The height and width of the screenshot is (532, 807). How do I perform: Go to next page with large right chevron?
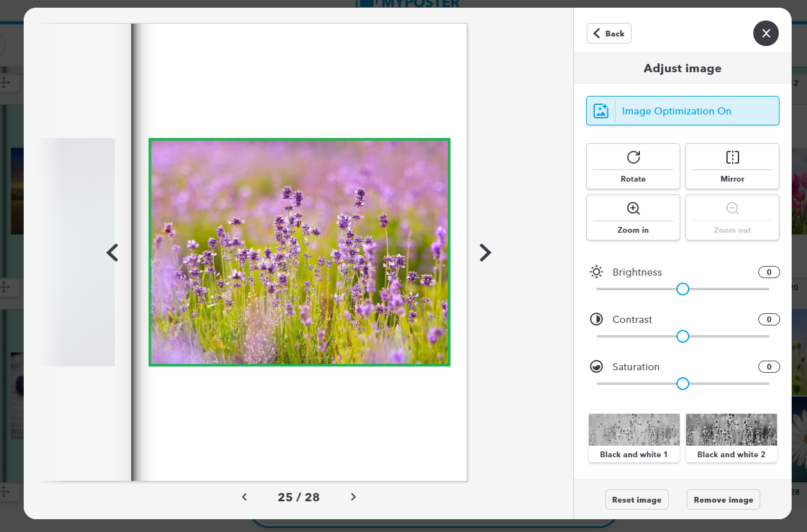coord(485,253)
